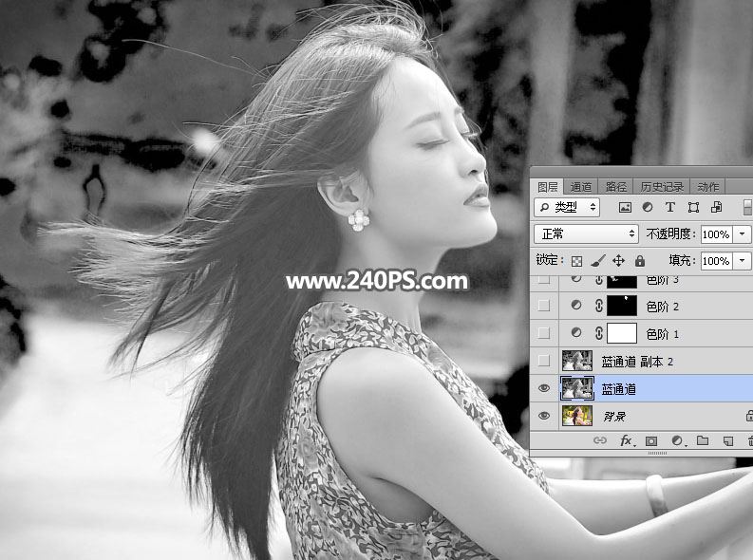
Task: Click the adjustment layer filter icon
Action: click(648, 207)
